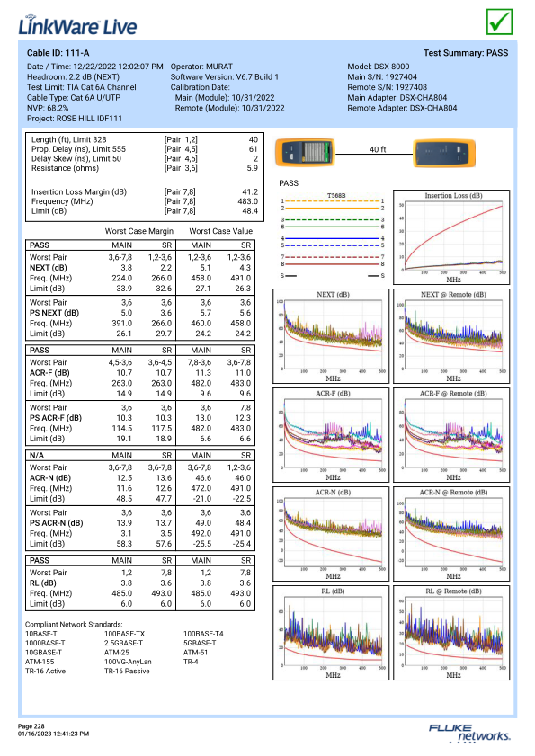Click the Project: ROSE HILL IDF111 text
Screen dimensions: 535x756
click(75, 118)
